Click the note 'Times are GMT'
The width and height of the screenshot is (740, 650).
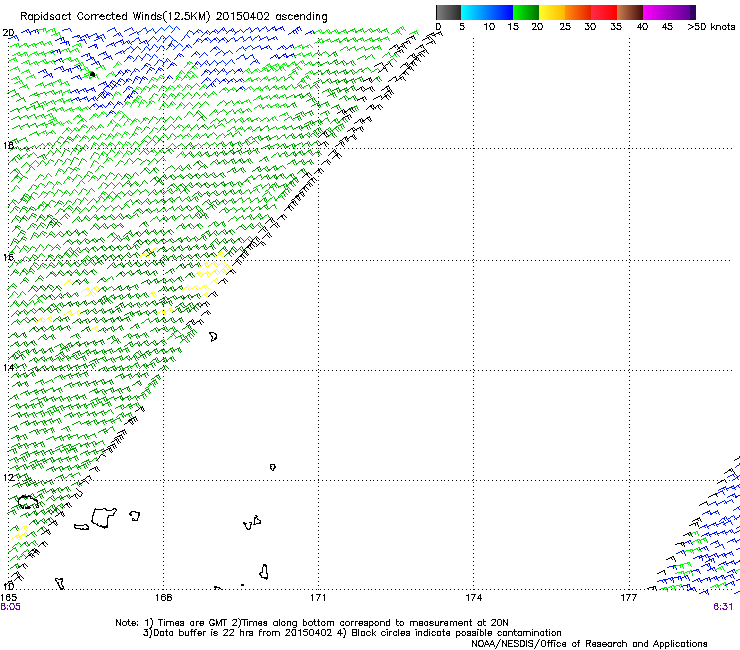pos(193,623)
